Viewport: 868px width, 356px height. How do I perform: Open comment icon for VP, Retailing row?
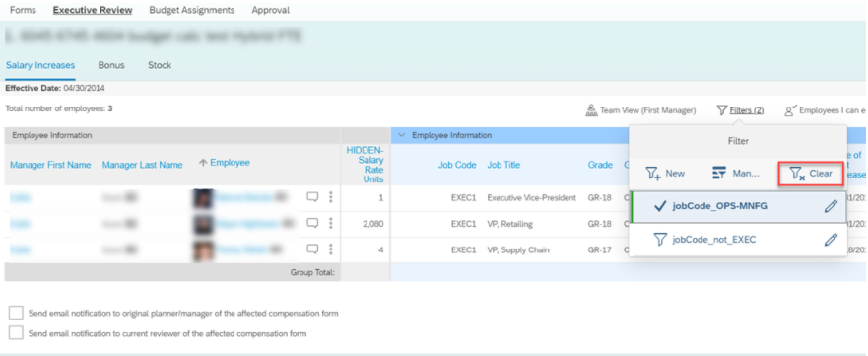312,223
